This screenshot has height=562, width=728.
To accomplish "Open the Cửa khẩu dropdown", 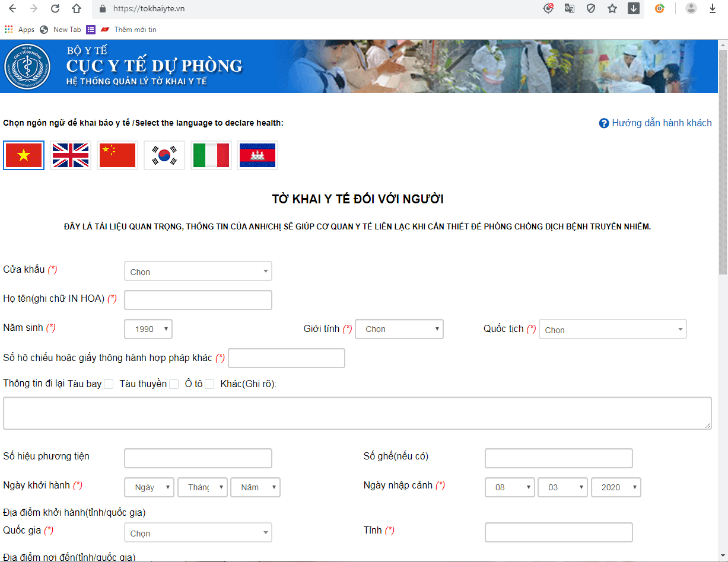I will [x=198, y=272].
